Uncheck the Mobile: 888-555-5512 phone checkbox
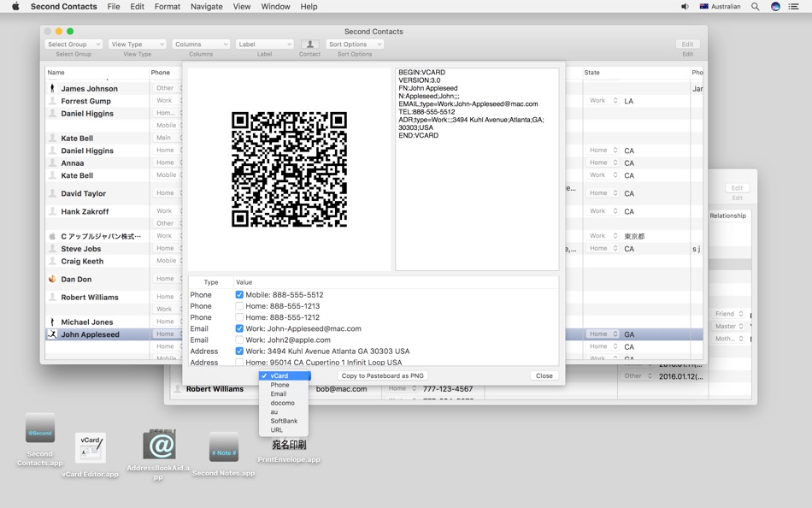 pos(239,295)
